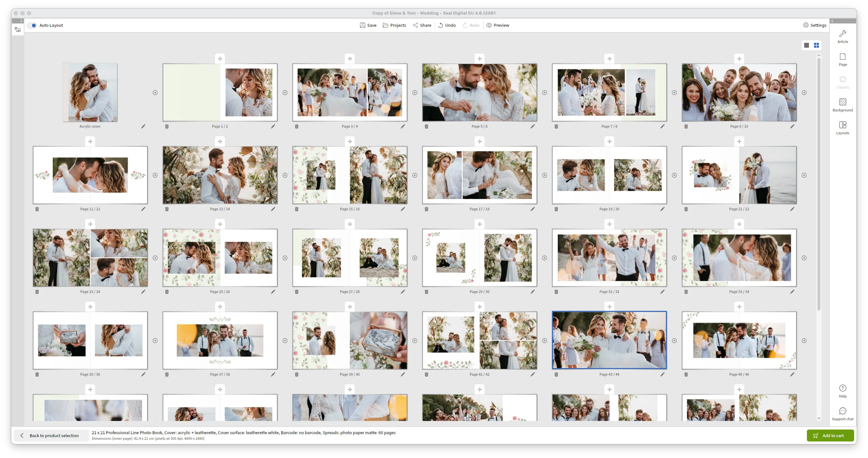868x458 pixels.
Task: Go back to product selection
Action: click(51, 436)
